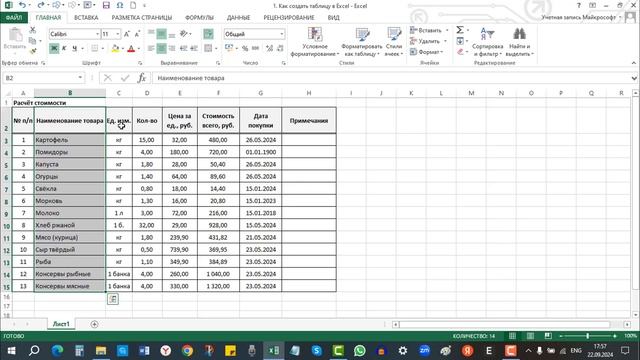Viewport: 640px width, 360px height.
Task: Toggle Center horizontal alignment
Action: 162,49
